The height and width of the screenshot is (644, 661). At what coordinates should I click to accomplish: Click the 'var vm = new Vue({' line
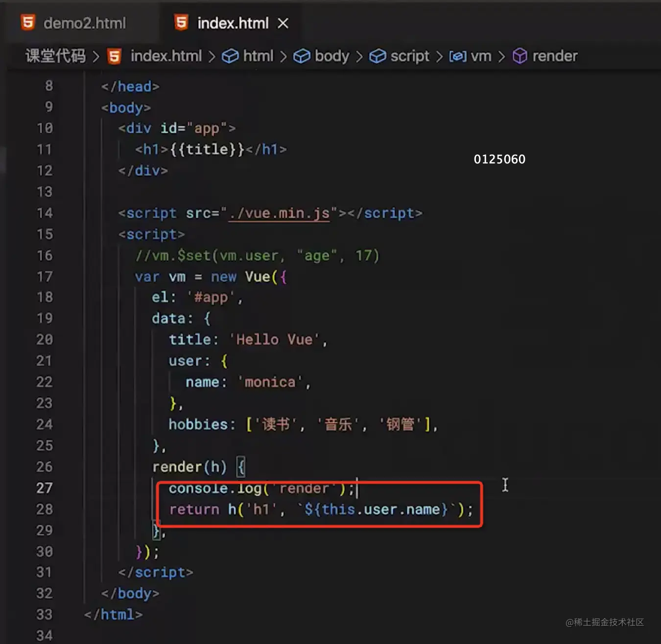pyautogui.click(x=211, y=277)
